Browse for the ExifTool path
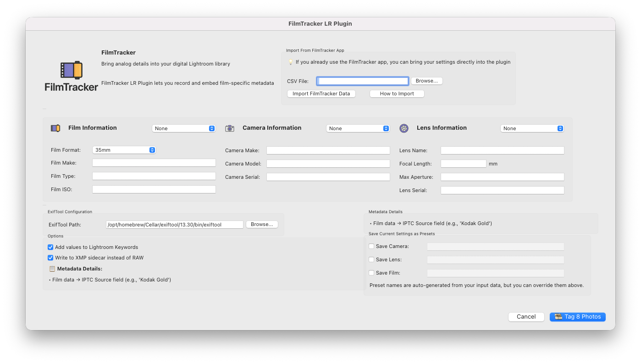The image size is (641, 364). click(262, 224)
